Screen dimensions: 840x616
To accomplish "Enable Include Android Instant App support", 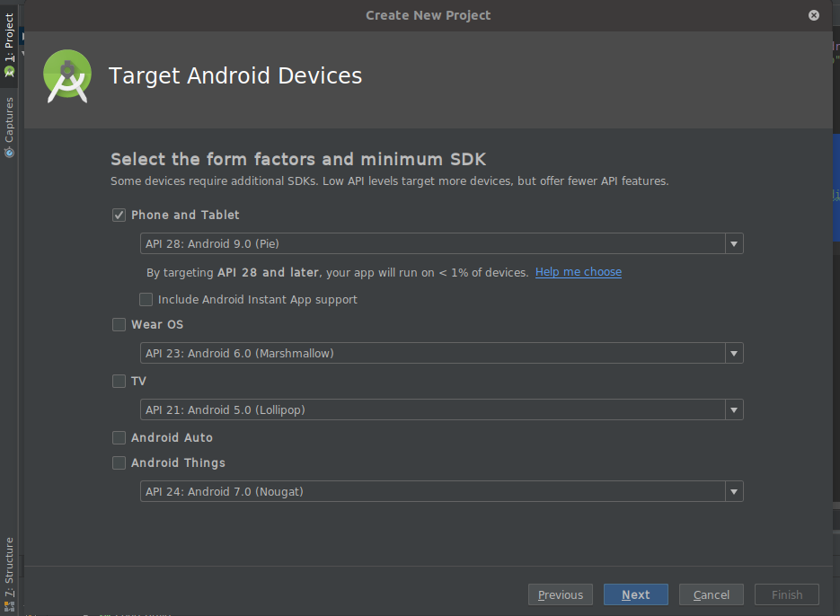I will pos(146,300).
